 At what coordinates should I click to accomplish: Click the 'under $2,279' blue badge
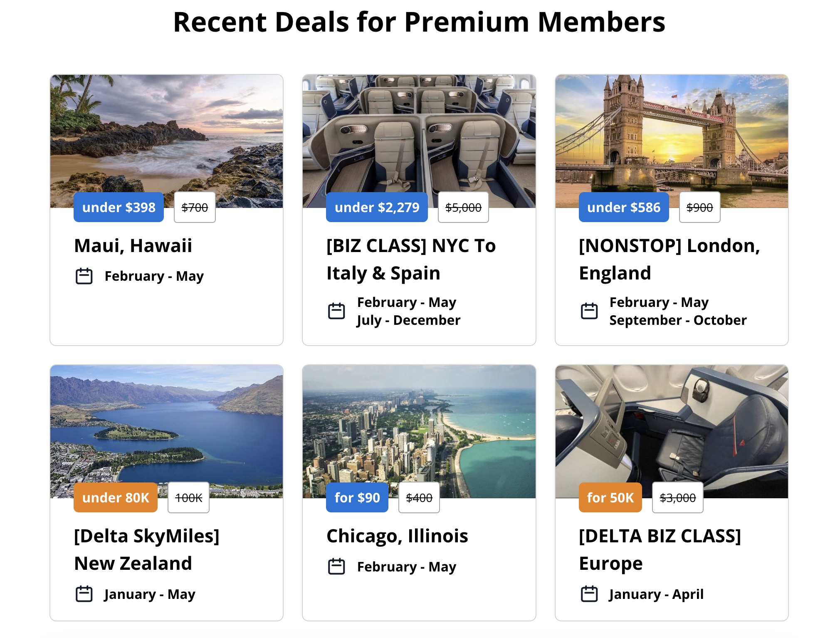(376, 207)
